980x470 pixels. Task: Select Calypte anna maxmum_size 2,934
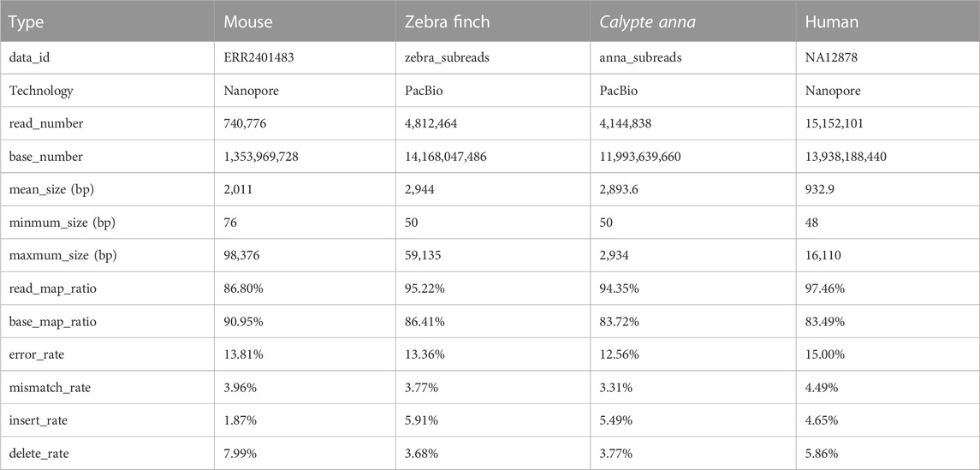click(x=613, y=256)
